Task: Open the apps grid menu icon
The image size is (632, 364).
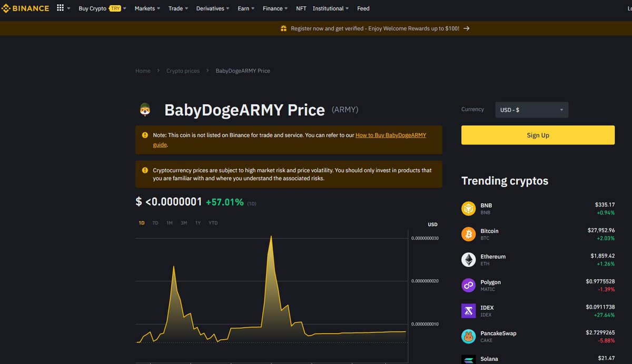Action: point(60,8)
